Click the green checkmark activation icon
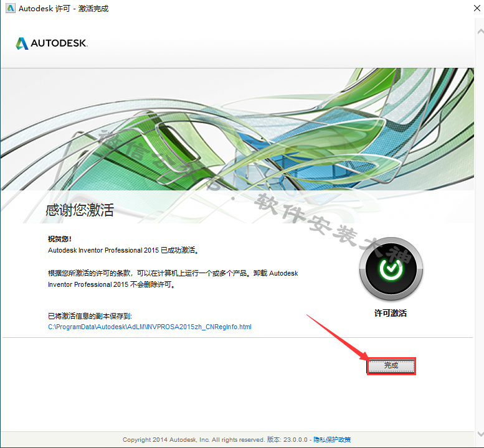This screenshot has height=448, width=484. click(391, 269)
